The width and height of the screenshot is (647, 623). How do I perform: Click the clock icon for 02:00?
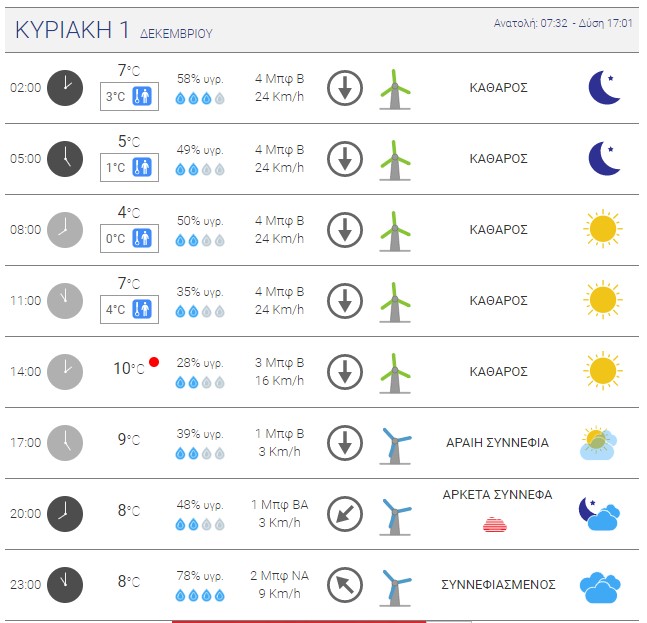[x=65, y=87]
